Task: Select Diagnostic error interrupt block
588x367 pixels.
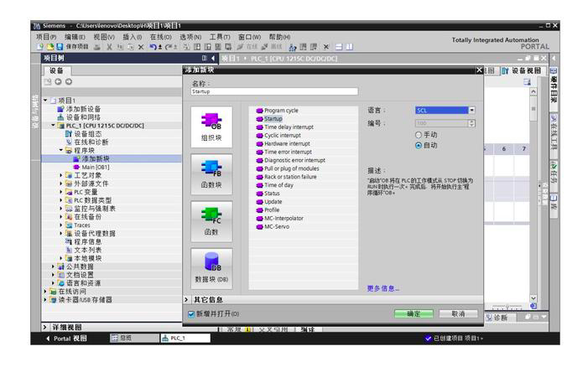Action: point(290,160)
